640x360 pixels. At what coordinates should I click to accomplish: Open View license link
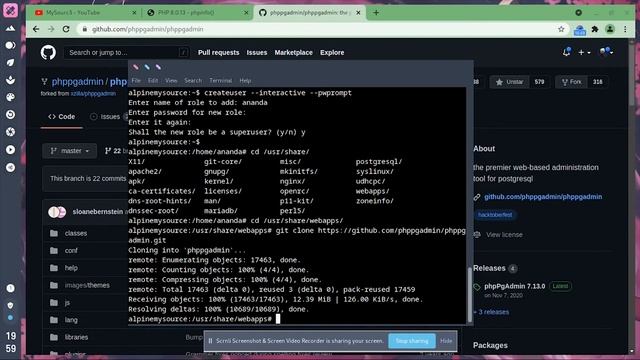[x=504, y=235]
